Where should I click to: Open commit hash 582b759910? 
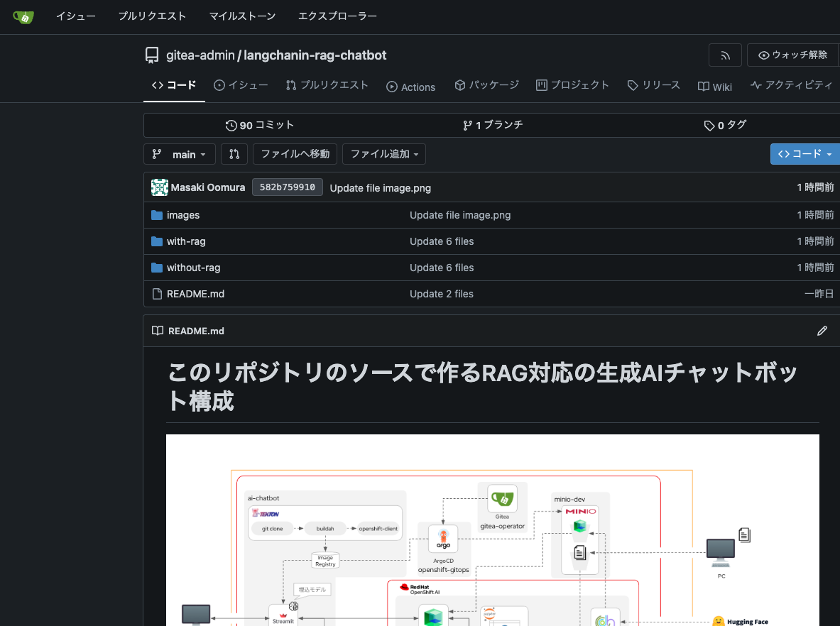pyautogui.click(x=287, y=187)
